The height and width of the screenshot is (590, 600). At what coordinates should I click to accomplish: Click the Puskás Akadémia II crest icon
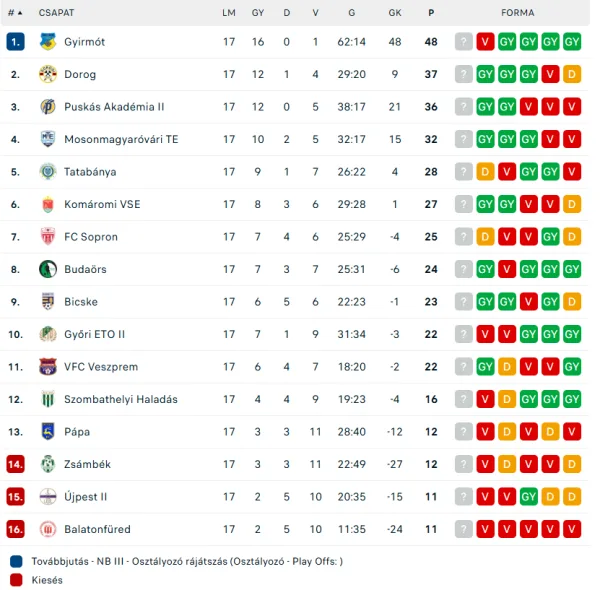click(48, 107)
